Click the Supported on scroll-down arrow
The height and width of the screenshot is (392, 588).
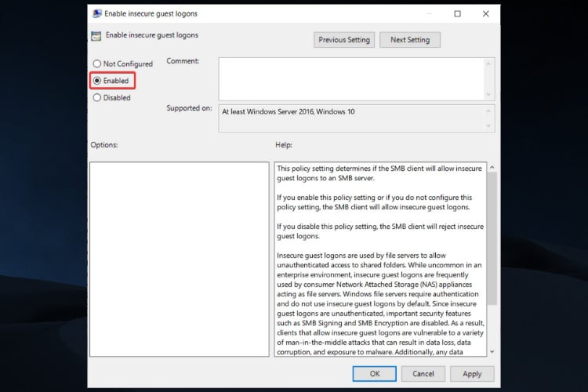(488, 125)
